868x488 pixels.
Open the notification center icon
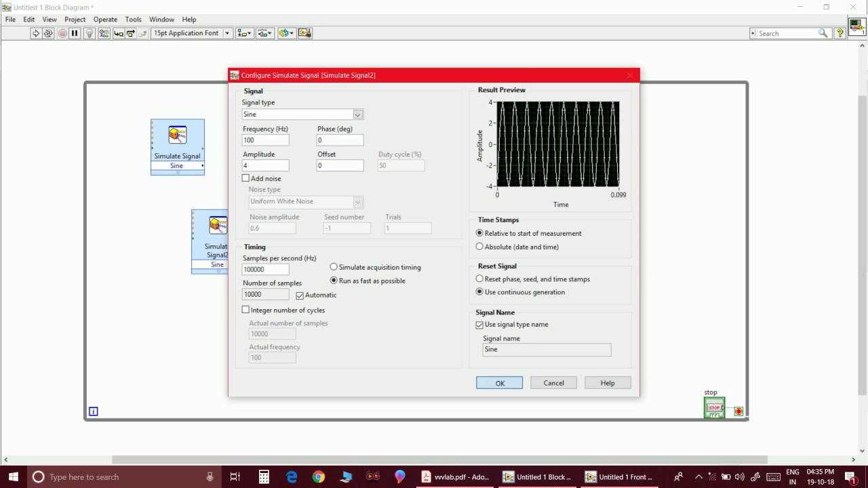pos(850,476)
